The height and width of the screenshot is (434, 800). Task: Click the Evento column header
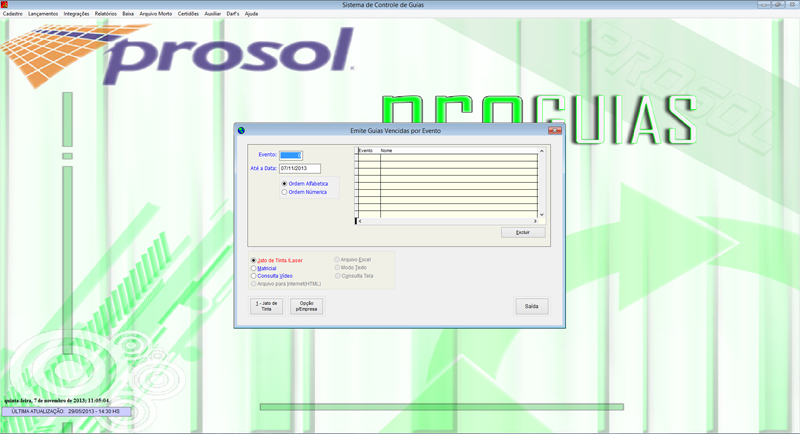(369, 151)
